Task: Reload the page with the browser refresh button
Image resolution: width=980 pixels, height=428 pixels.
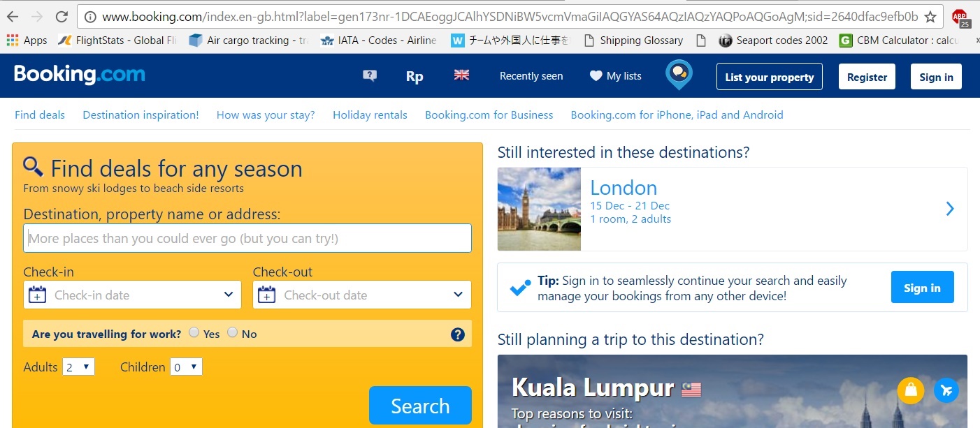Action: click(x=62, y=17)
